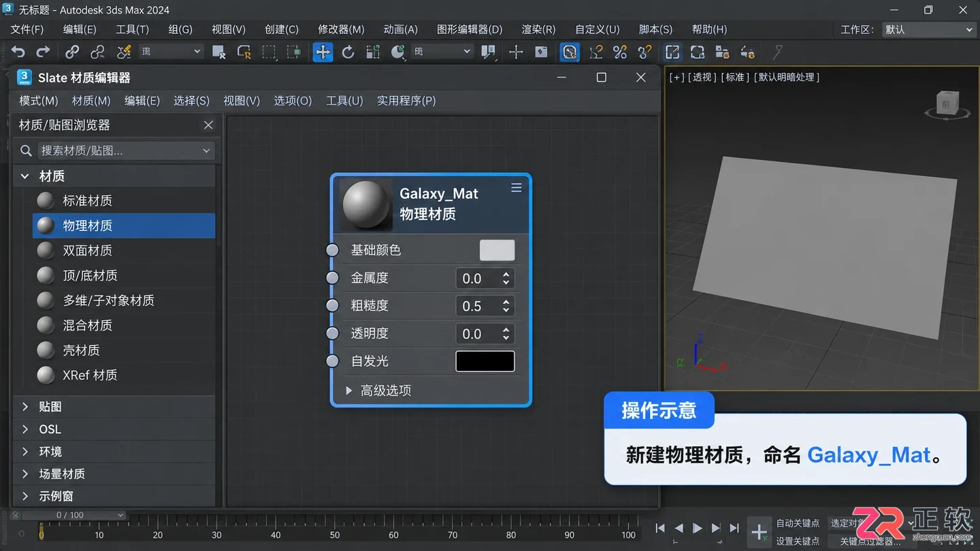The width and height of the screenshot is (980, 551).
Task: Open the 文件(F) menu
Action: pyautogui.click(x=27, y=29)
